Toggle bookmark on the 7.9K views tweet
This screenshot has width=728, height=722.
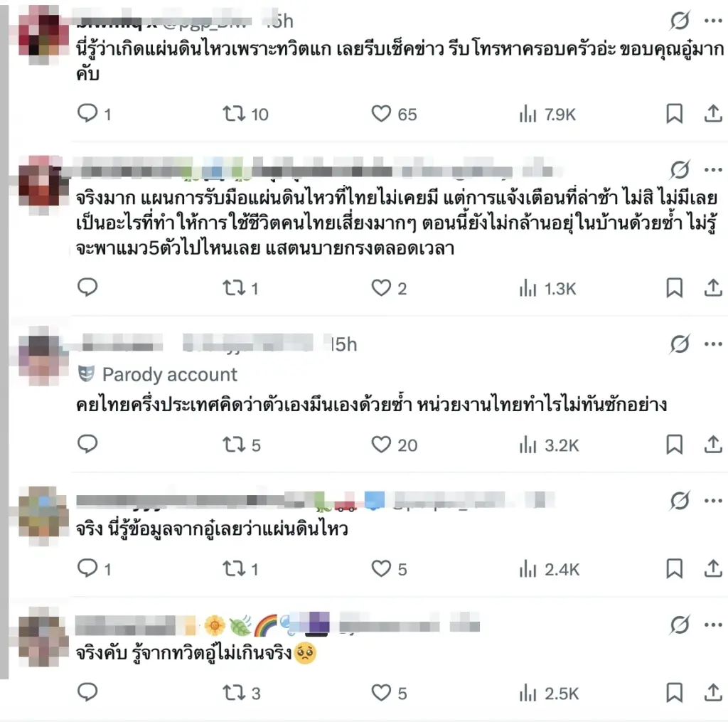click(x=674, y=114)
